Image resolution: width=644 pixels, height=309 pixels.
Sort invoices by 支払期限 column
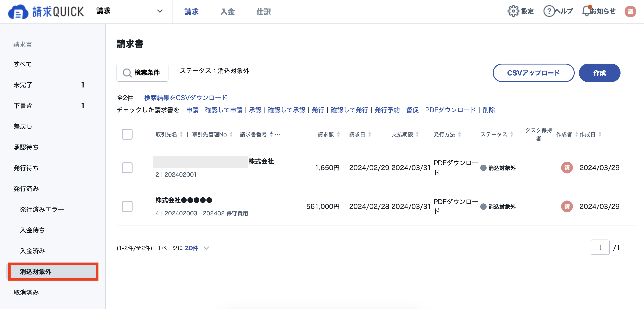coord(417,134)
